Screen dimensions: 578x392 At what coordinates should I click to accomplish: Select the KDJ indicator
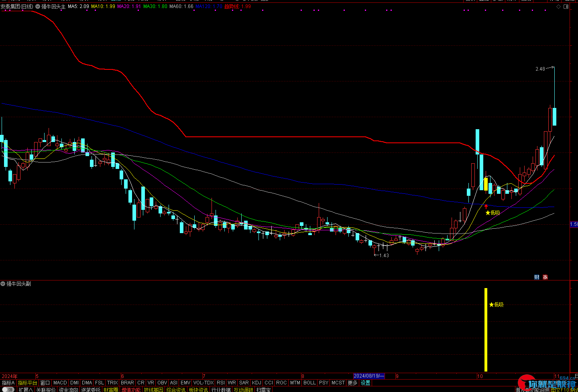pos(256,383)
